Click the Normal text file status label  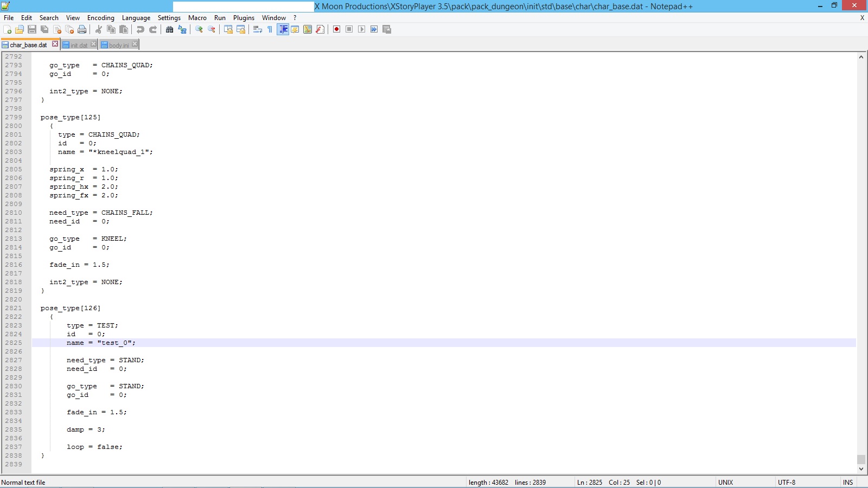click(x=23, y=482)
